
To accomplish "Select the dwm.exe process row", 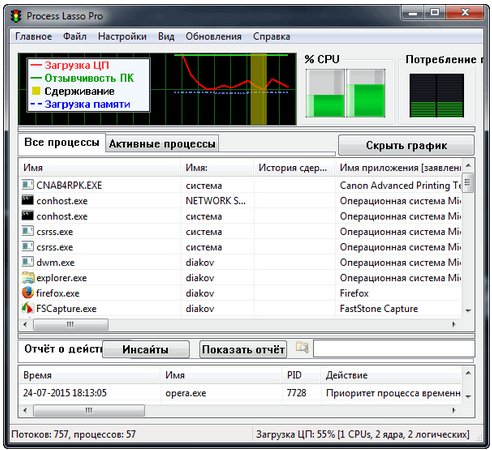I will point(240,262).
